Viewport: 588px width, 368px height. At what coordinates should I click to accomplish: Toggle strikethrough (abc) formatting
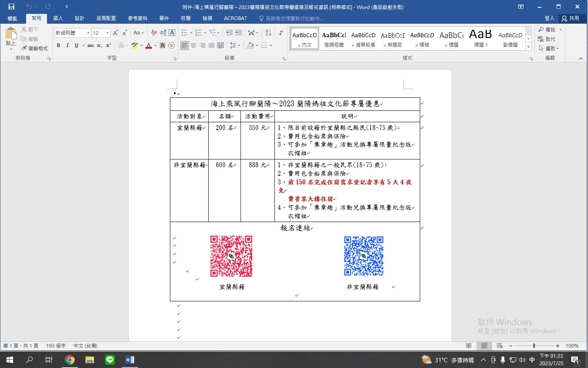[x=91, y=45]
